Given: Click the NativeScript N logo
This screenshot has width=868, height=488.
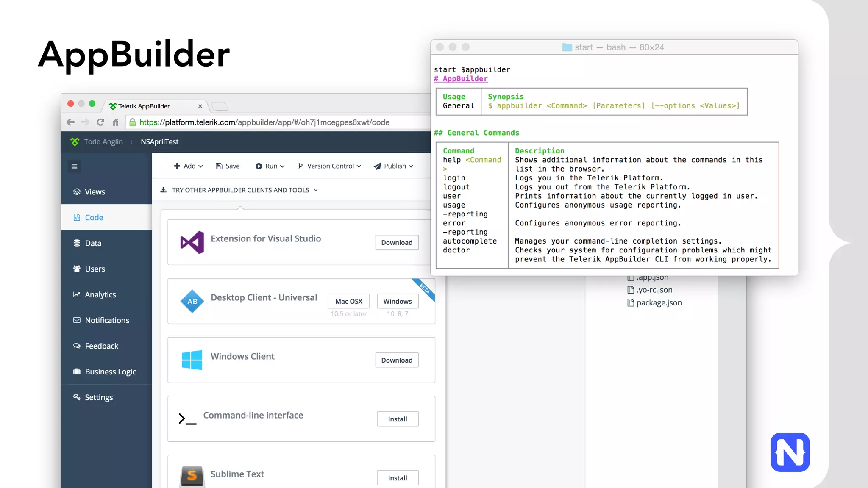Looking at the screenshot, I should [790, 452].
